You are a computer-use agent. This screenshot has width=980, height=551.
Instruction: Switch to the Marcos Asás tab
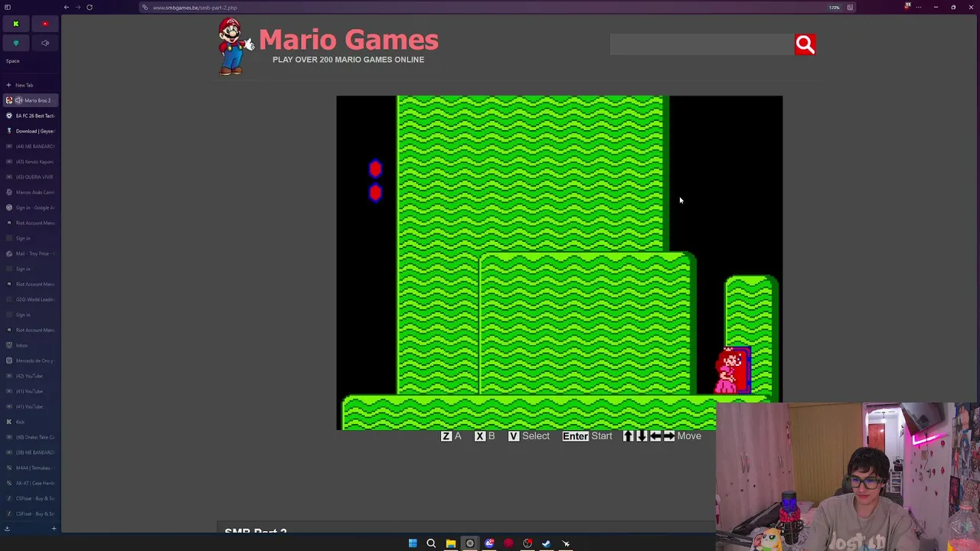[29, 192]
